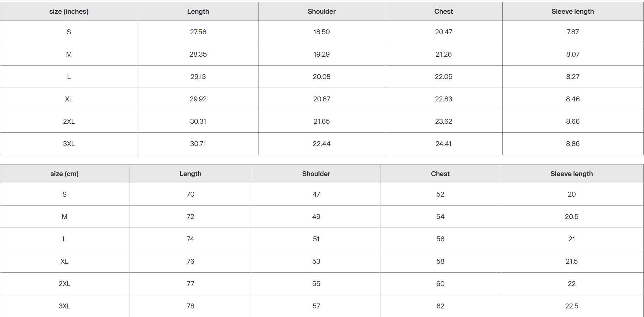Select the 3XL row label in the inches table
This screenshot has height=317, width=644.
tap(69, 144)
